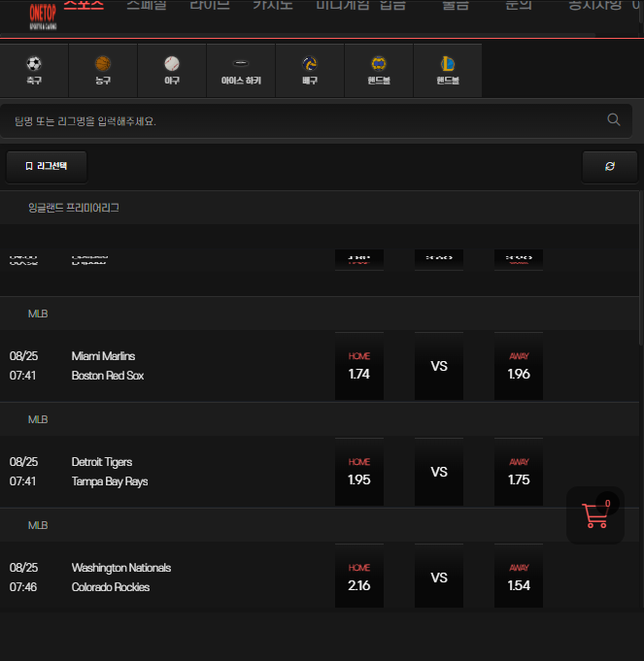The image size is (644, 661).
Task: Click VS in Washington Nationals row
Action: point(439,576)
